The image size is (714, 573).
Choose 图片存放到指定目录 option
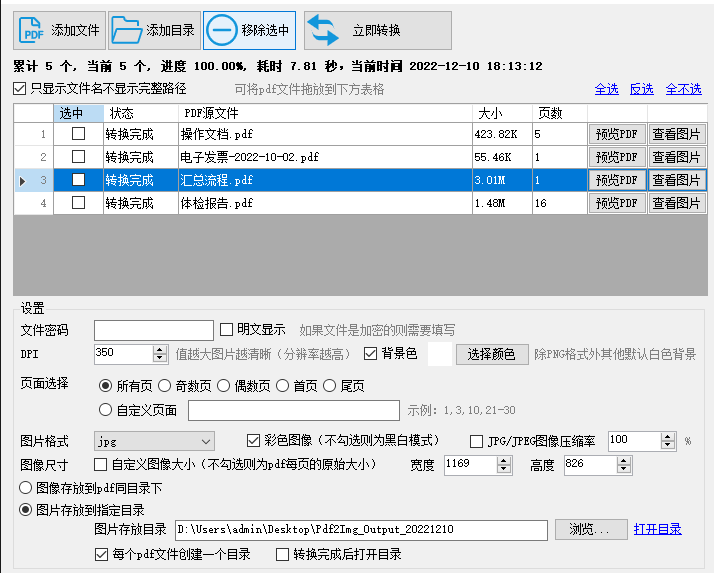[26, 510]
